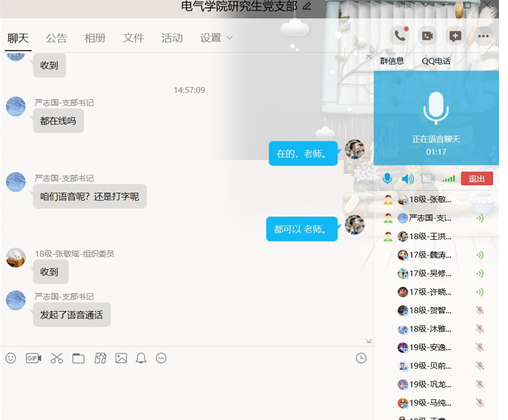
Task: Open message history clock icon
Action: (361, 358)
